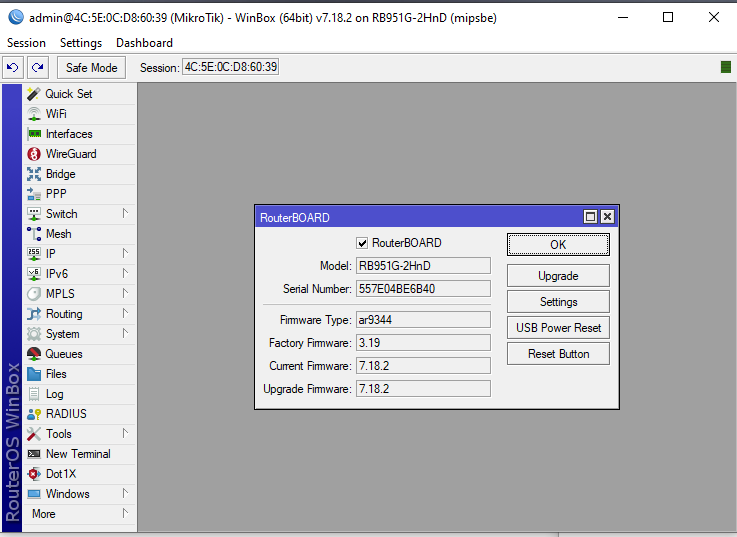Expand the MPLS submenu arrow
Image resolution: width=737 pixels, height=537 pixels.
coord(125,293)
